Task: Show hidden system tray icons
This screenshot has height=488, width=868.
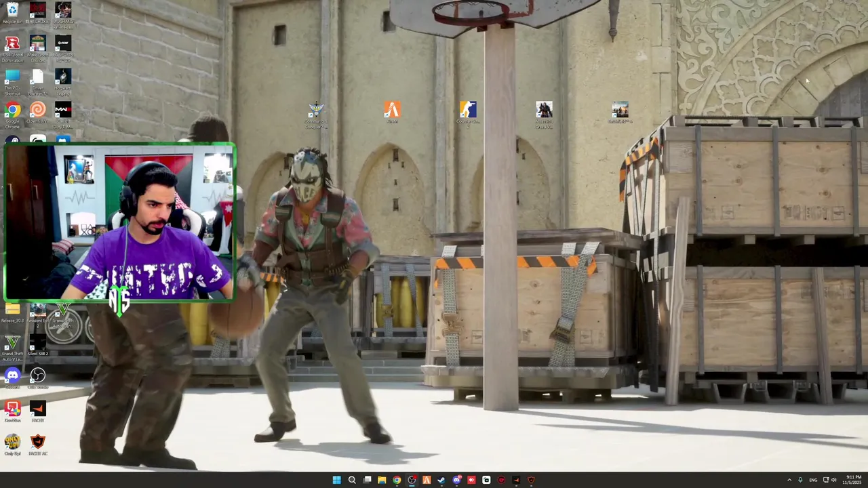Action: [x=789, y=480]
